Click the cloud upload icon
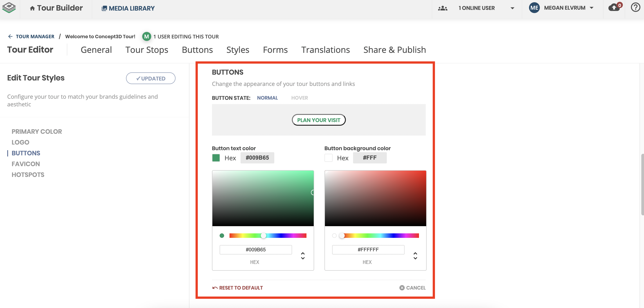 point(614,7)
